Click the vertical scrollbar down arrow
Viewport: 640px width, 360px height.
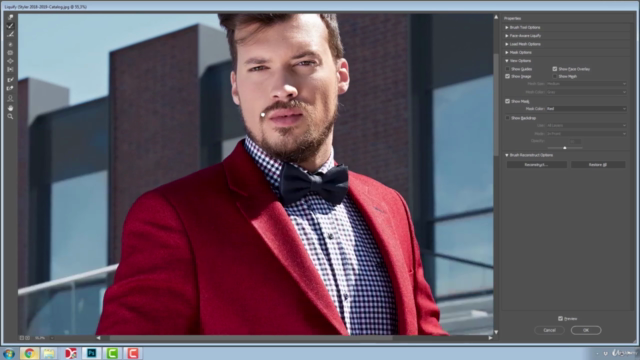tap(496, 332)
